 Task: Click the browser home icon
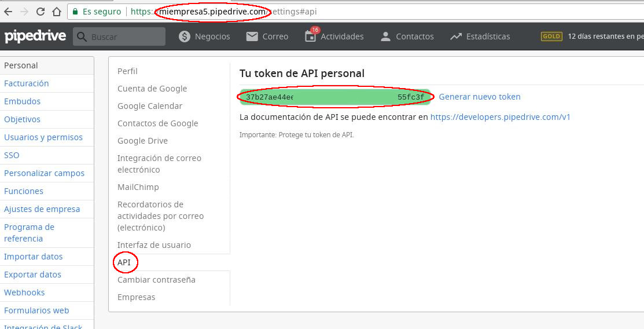point(56,12)
